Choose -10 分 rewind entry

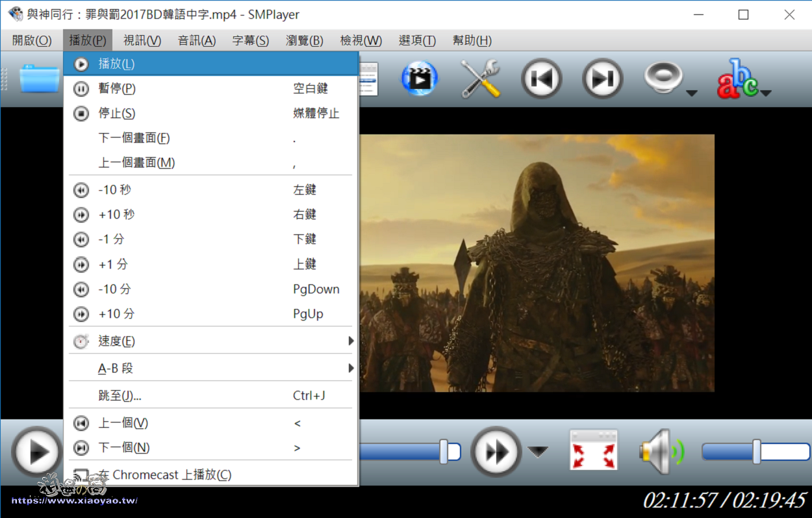(211, 289)
